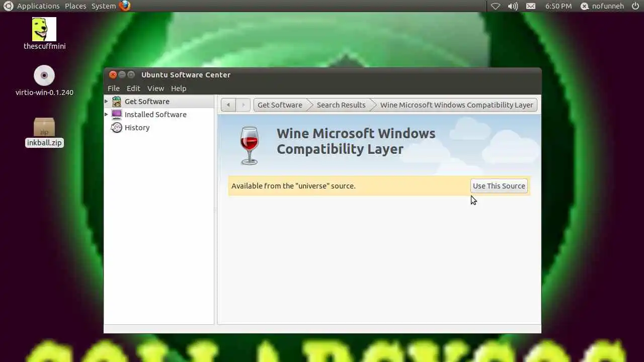This screenshot has width=644, height=362.
Task: Select Installed Software in sidebar
Action: click(159, 115)
